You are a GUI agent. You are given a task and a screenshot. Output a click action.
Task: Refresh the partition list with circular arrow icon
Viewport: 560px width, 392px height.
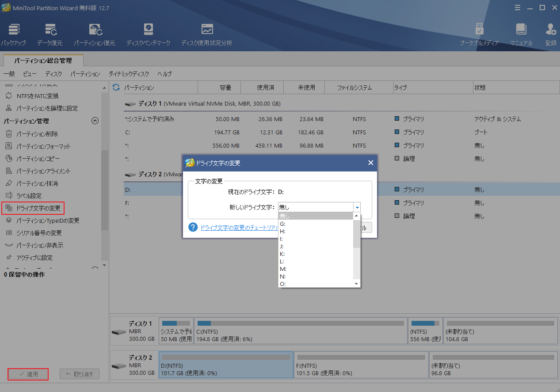click(x=115, y=88)
